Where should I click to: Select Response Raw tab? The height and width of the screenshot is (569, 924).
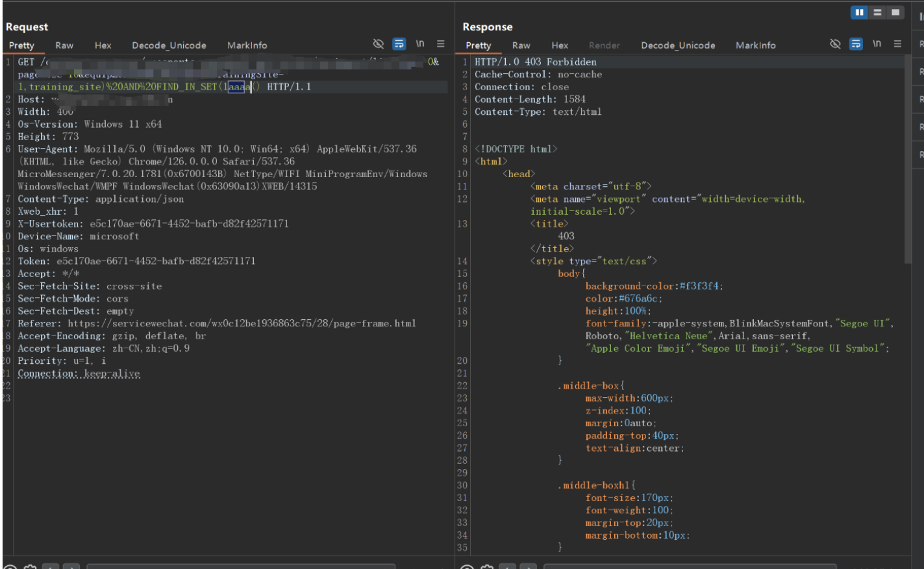(x=521, y=45)
